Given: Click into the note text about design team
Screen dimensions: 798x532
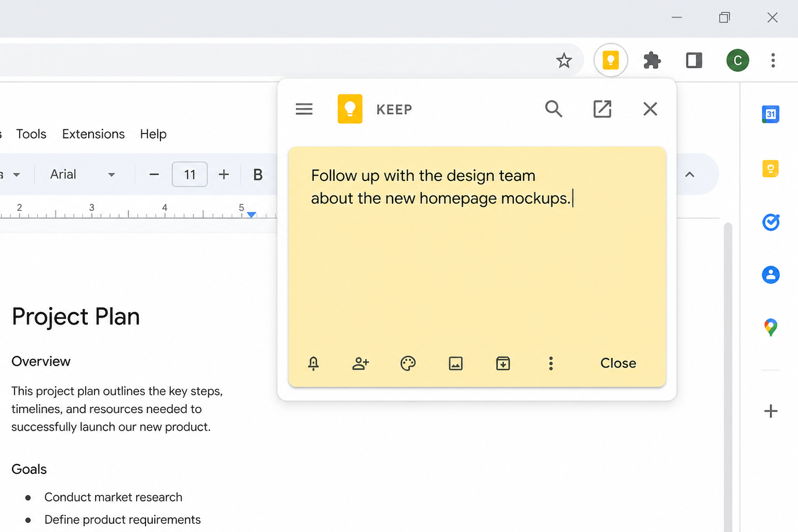Looking at the screenshot, I should (442, 187).
